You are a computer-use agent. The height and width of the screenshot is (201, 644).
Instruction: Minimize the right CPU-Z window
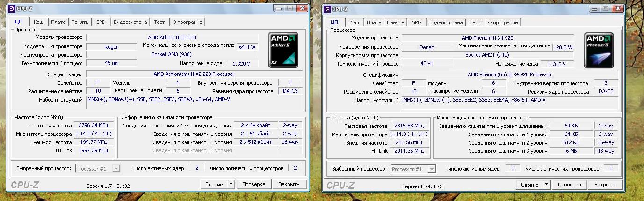click(595, 8)
